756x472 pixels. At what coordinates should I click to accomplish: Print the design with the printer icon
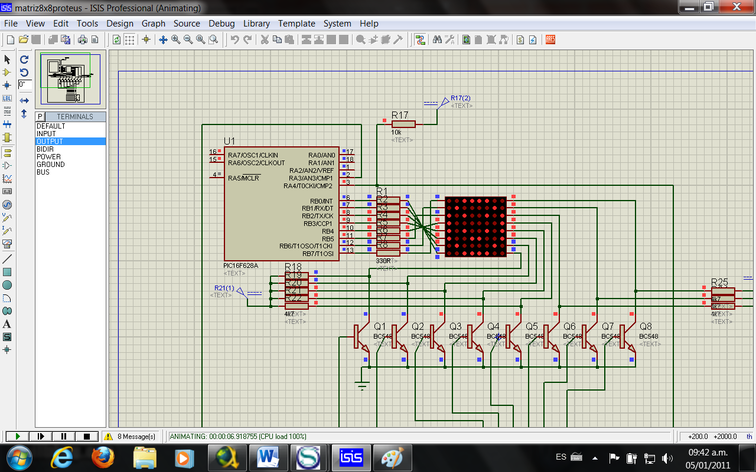click(x=82, y=40)
